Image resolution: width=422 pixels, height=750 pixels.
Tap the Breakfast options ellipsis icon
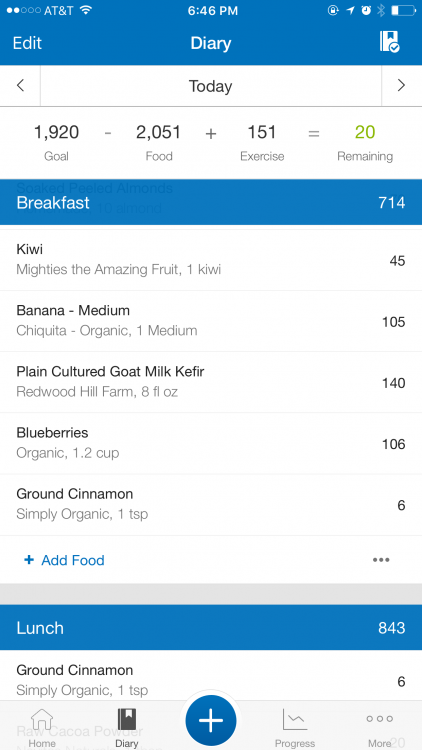pos(381,560)
